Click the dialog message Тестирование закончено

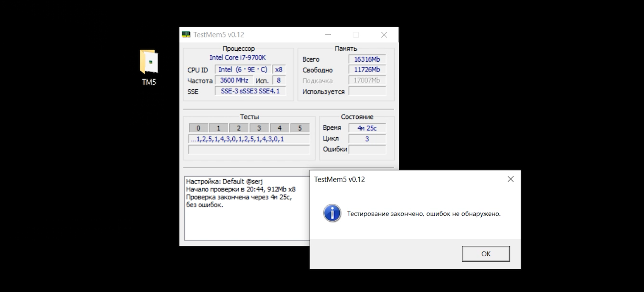(424, 214)
